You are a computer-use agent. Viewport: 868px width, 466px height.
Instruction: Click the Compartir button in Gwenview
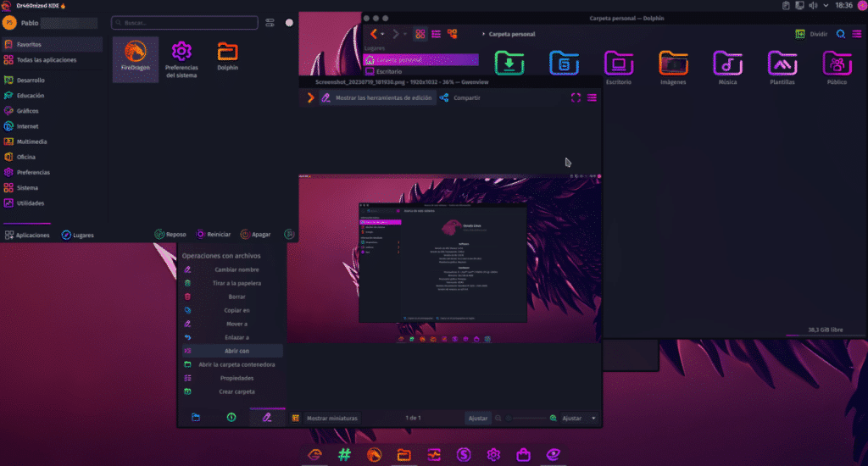point(460,98)
